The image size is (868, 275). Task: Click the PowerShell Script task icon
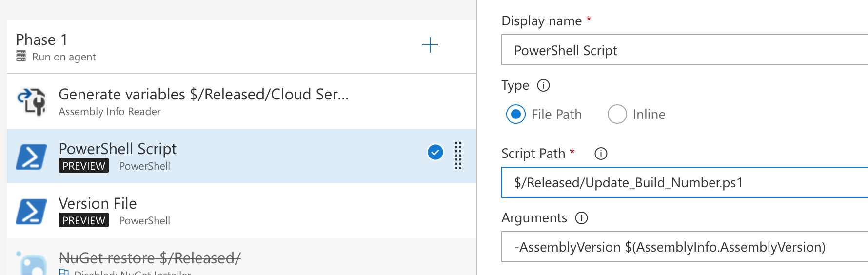coord(32,157)
